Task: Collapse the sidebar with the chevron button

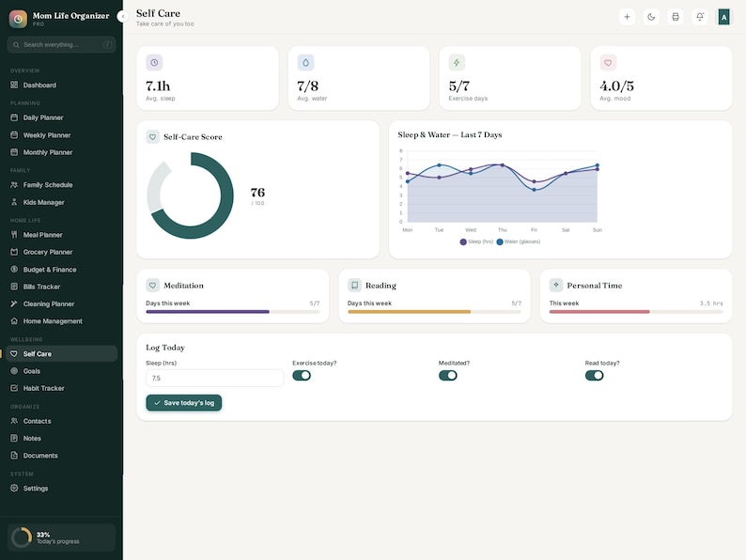Action: pos(123,17)
